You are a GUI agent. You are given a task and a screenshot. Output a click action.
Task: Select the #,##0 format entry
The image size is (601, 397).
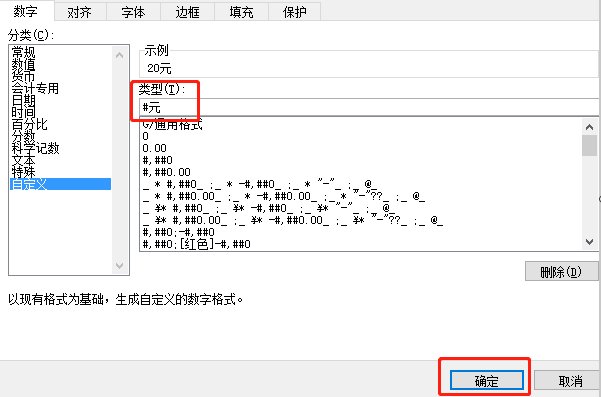coord(158,160)
